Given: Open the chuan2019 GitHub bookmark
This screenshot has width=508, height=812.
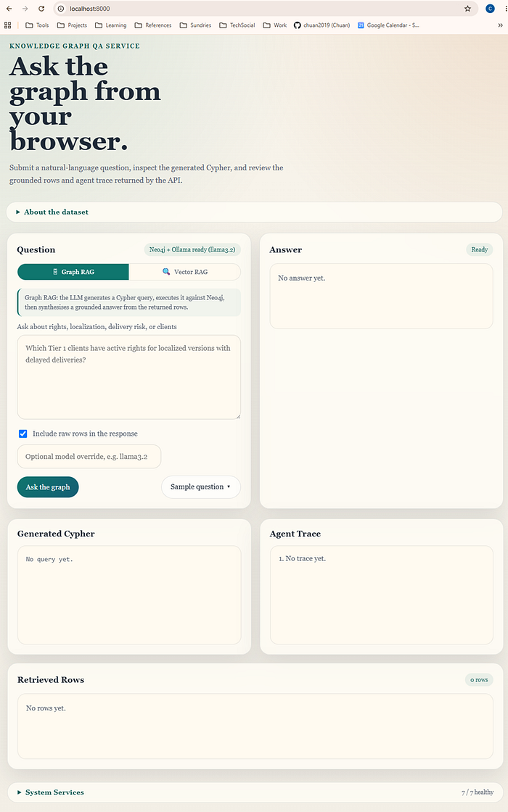Looking at the screenshot, I should (322, 25).
